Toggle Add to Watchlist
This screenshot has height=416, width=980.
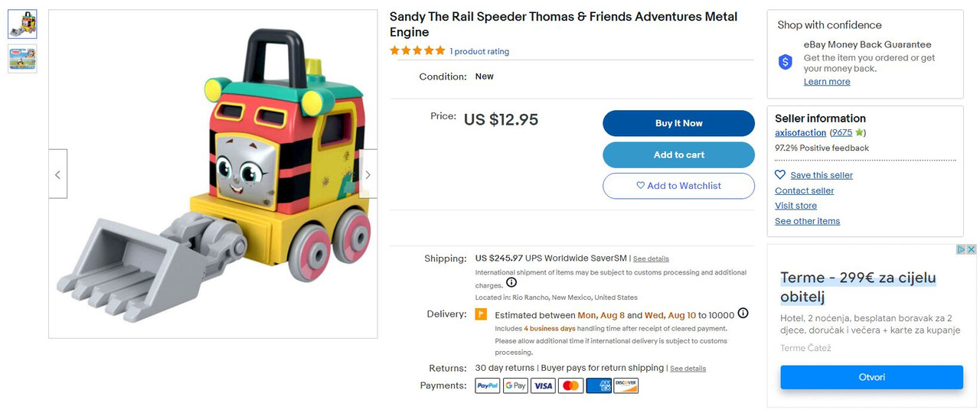tap(678, 186)
